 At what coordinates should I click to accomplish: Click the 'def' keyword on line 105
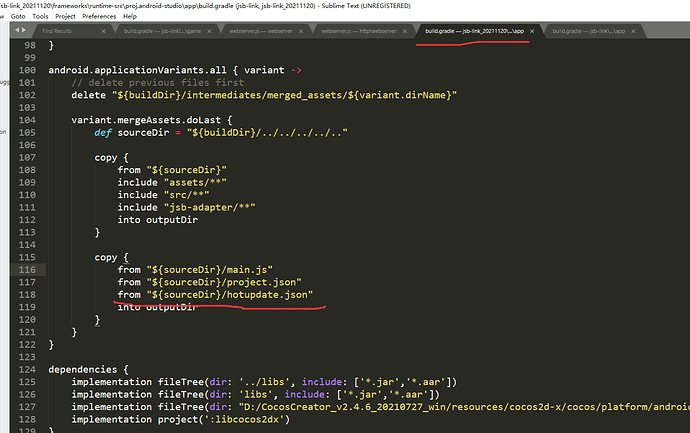tap(103, 132)
